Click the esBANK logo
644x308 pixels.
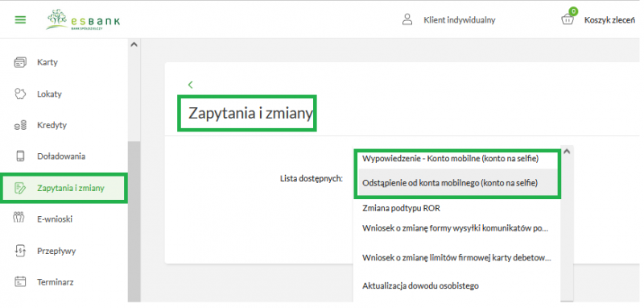coord(83,19)
